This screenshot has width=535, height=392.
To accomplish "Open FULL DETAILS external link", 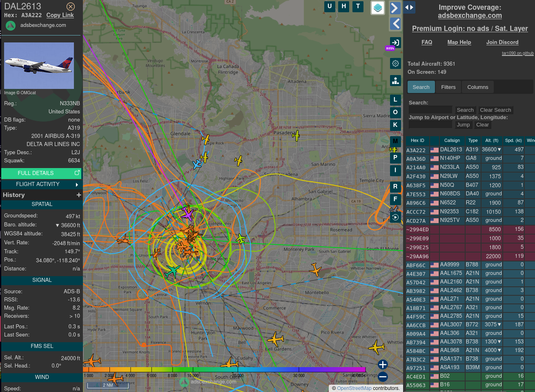I will (x=41, y=173).
